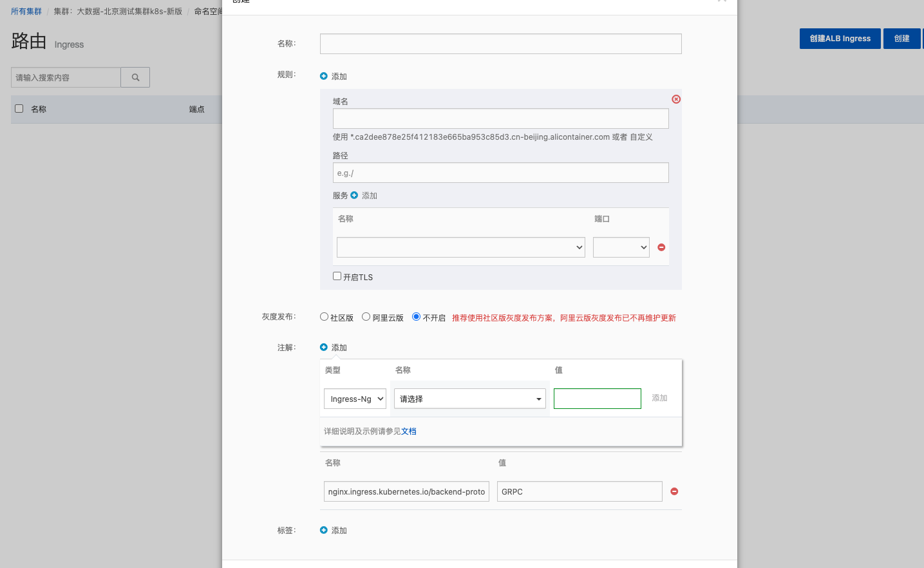
Task: Click the nginx.ingress.kubernetes.io/backend-proto annotation name field
Action: coord(406,491)
